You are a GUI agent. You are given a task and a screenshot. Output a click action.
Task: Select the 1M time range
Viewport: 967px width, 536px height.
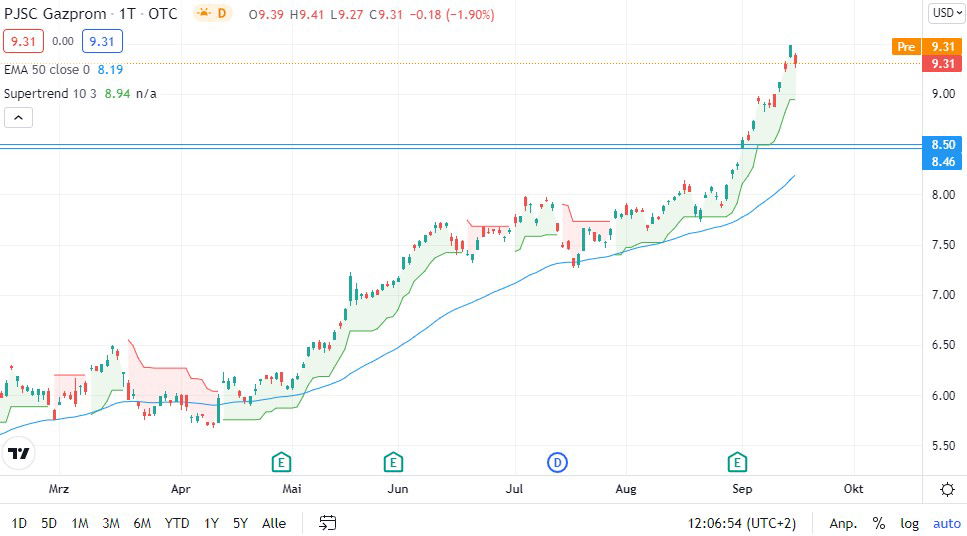[x=80, y=523]
